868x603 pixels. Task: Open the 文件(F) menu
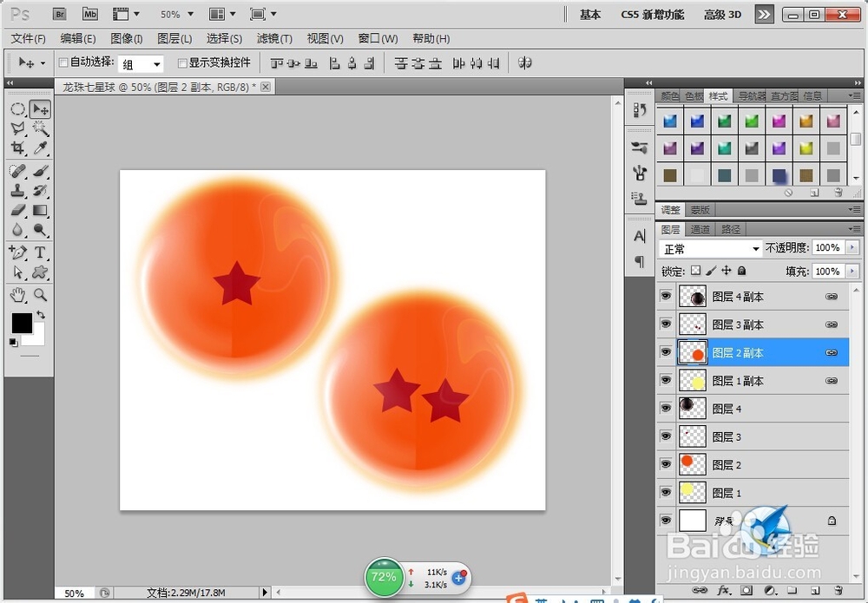(29, 39)
